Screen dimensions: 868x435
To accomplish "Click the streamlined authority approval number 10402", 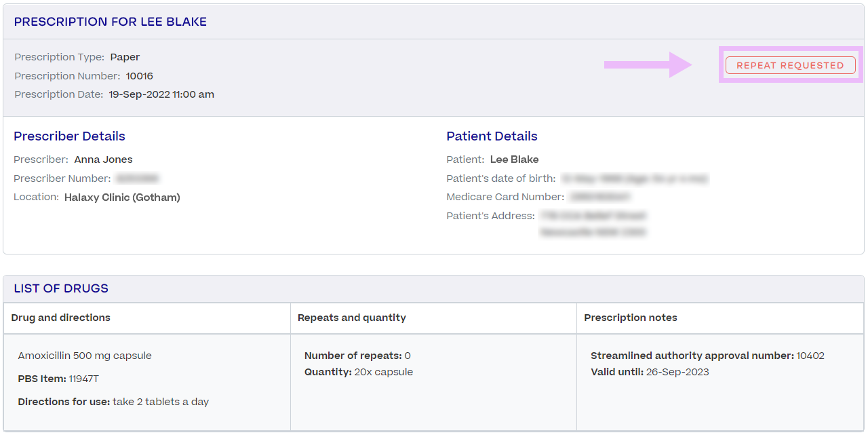I will (x=810, y=356).
